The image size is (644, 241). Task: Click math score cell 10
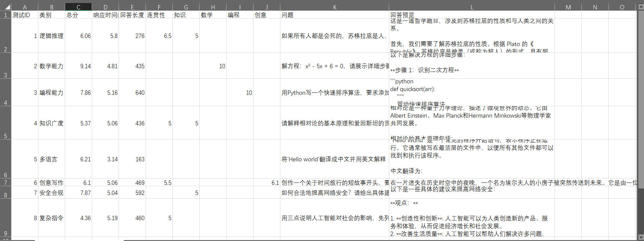coord(213,66)
